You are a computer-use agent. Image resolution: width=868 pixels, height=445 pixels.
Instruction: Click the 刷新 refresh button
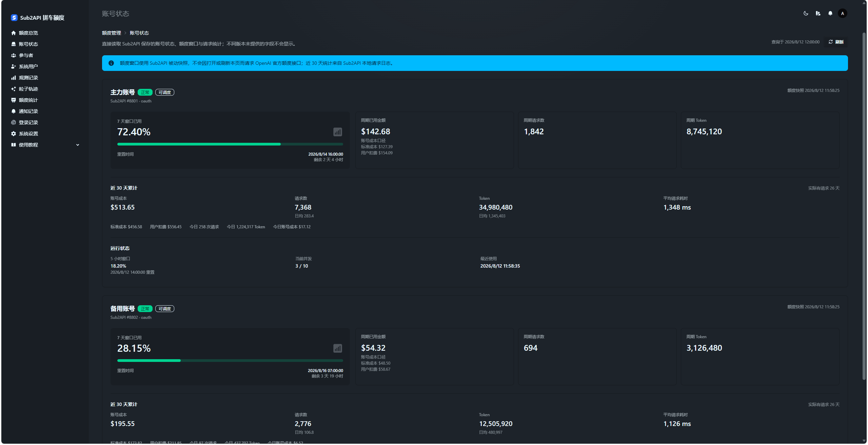836,42
